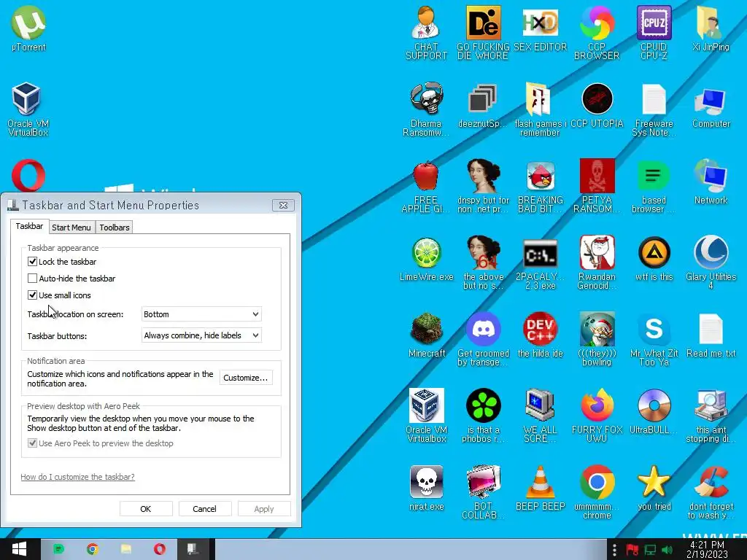Enable Auto-hide the taskbar checkbox

[32, 278]
